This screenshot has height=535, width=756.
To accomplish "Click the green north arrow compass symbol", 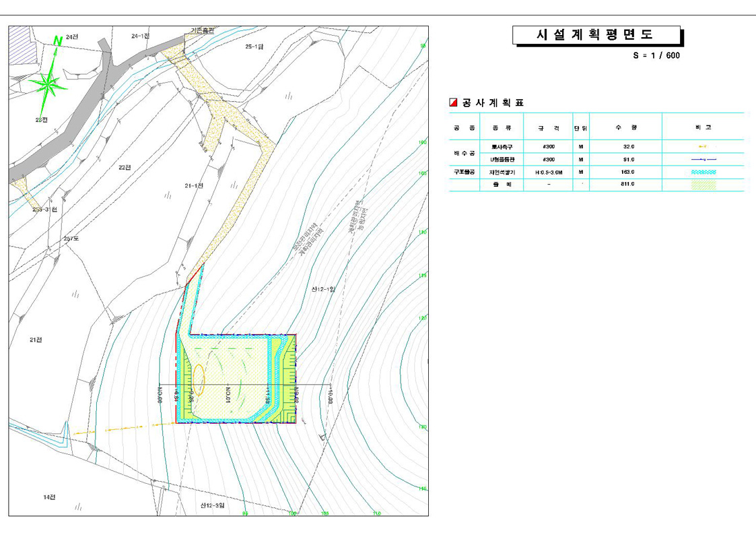I will point(48,84).
